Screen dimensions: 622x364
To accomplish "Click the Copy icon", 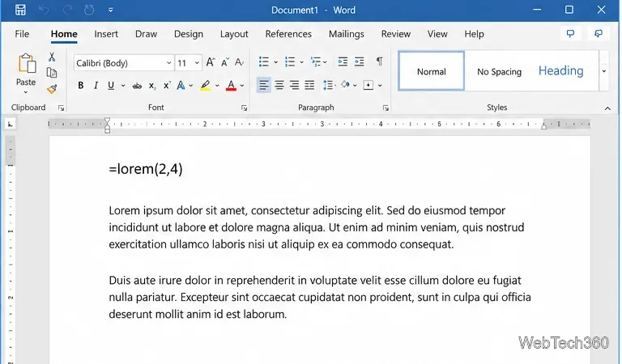I will (52, 73).
